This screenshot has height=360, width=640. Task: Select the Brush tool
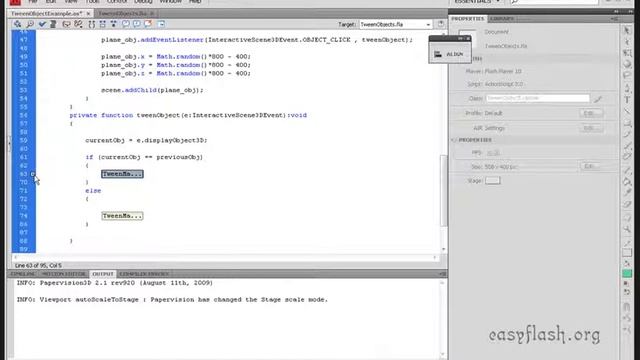point(627,146)
